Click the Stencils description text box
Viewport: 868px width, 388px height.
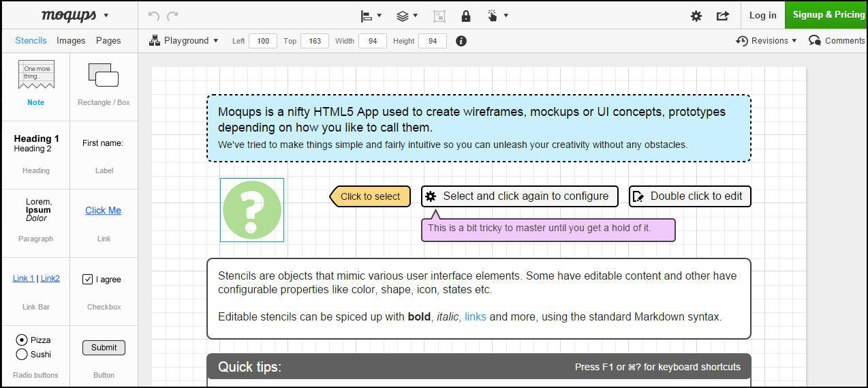(x=479, y=299)
